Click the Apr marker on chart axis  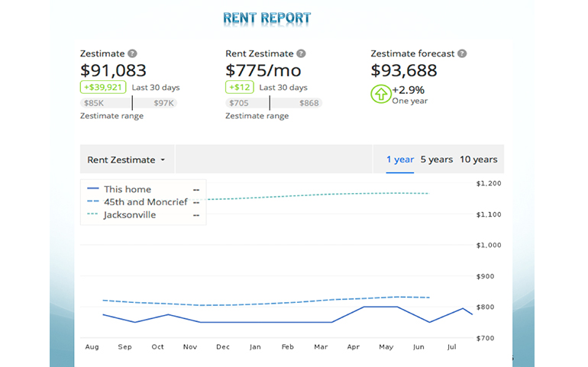point(353,347)
